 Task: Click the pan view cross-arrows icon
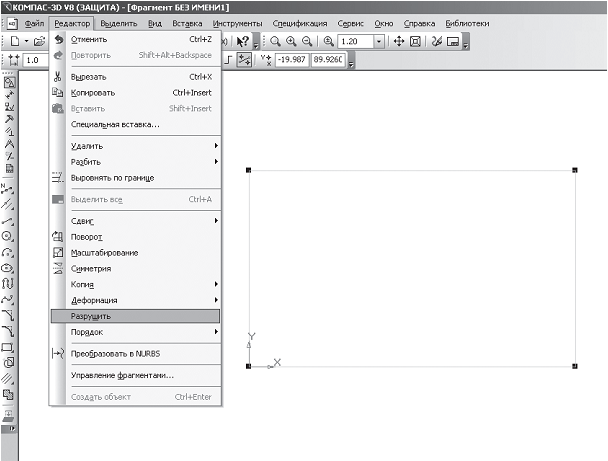coord(399,41)
